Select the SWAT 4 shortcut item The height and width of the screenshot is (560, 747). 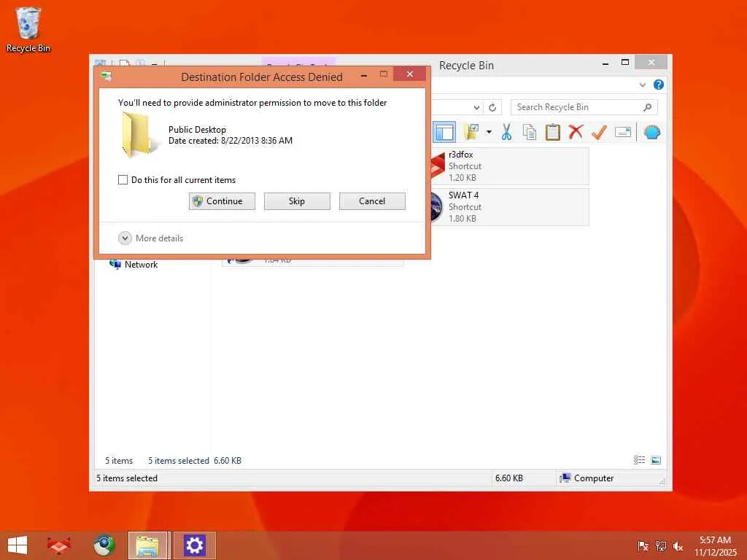[510, 207]
